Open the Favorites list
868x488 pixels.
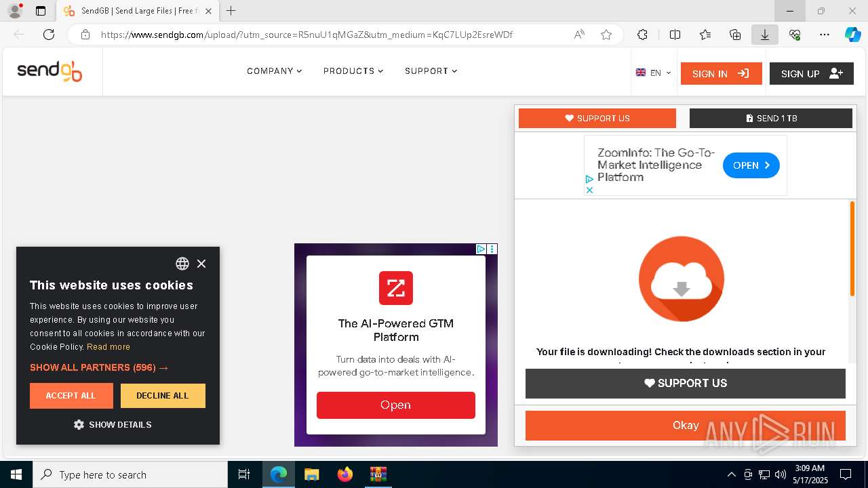(x=705, y=35)
